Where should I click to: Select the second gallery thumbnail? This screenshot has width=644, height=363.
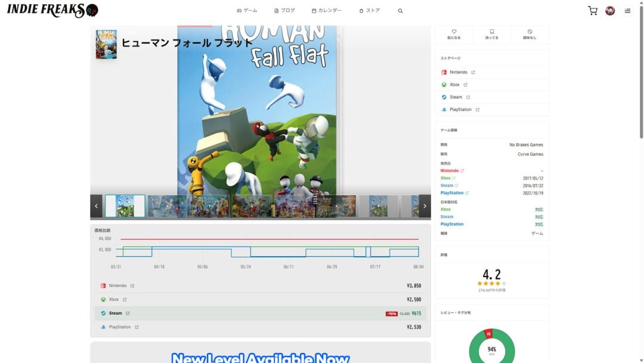coord(167,206)
